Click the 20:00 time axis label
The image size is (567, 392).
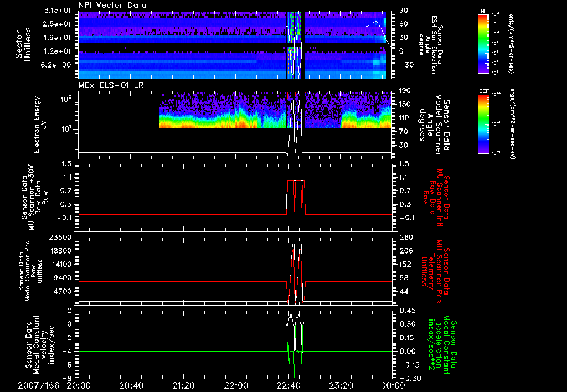coord(79,386)
